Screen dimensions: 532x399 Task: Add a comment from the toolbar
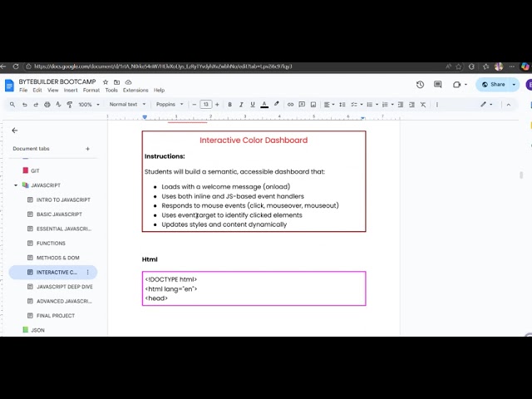point(302,105)
